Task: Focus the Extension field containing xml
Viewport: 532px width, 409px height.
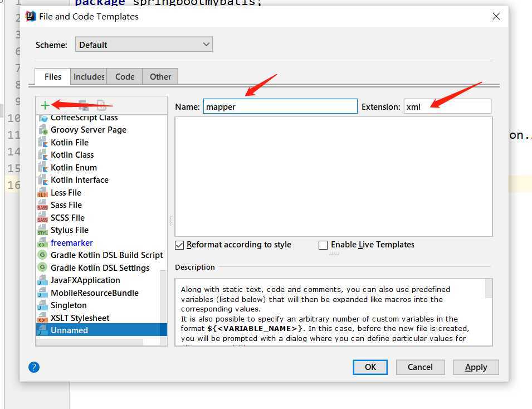Action: click(x=447, y=106)
